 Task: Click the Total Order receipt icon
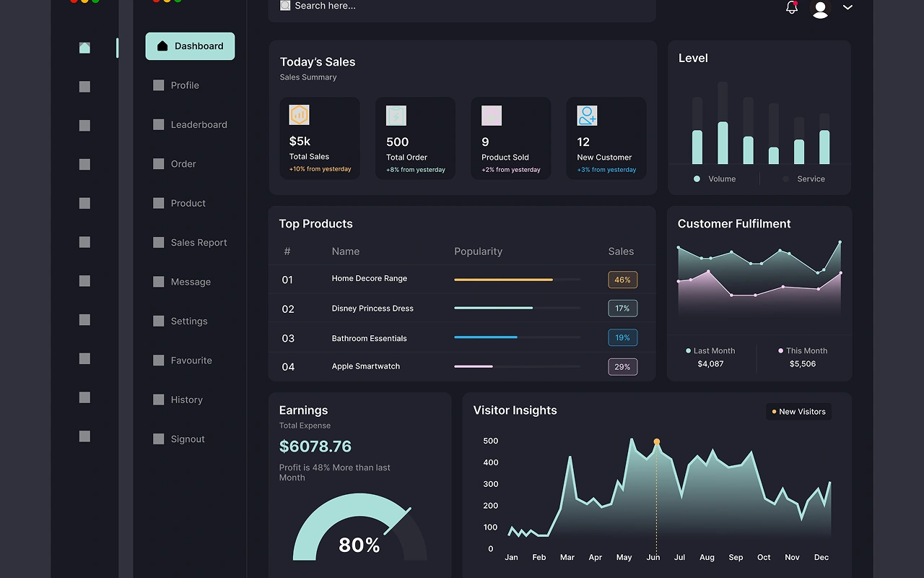click(x=396, y=116)
